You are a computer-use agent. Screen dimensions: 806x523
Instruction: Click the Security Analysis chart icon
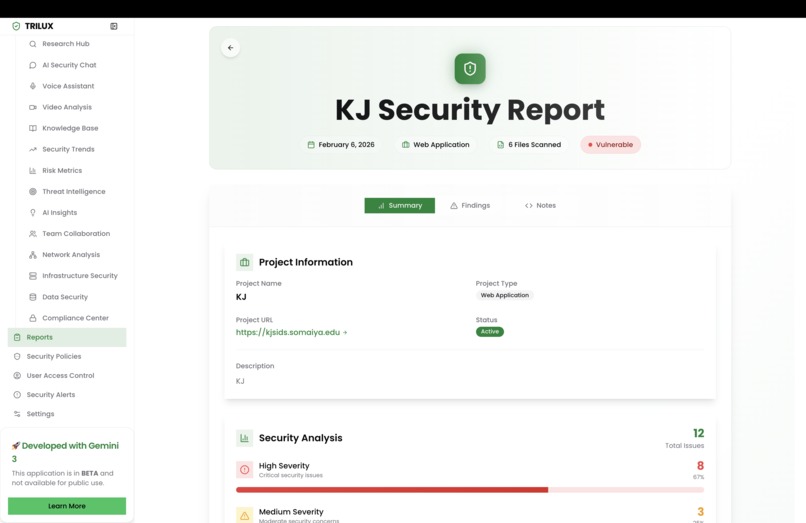coord(245,438)
